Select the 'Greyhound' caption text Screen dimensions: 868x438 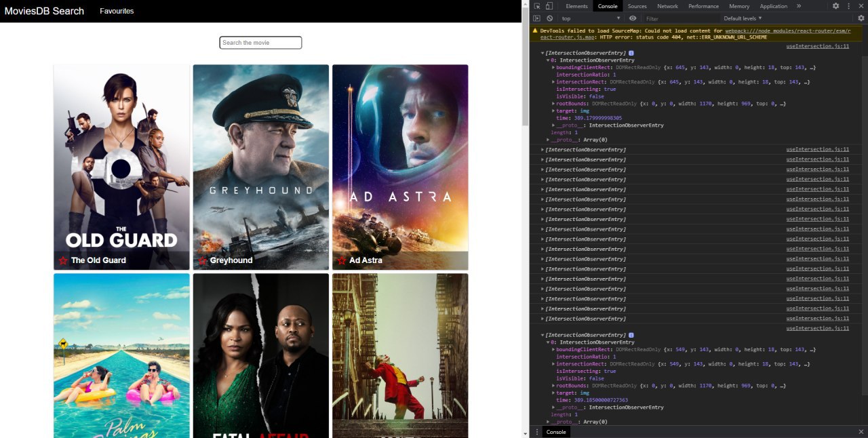coord(231,260)
